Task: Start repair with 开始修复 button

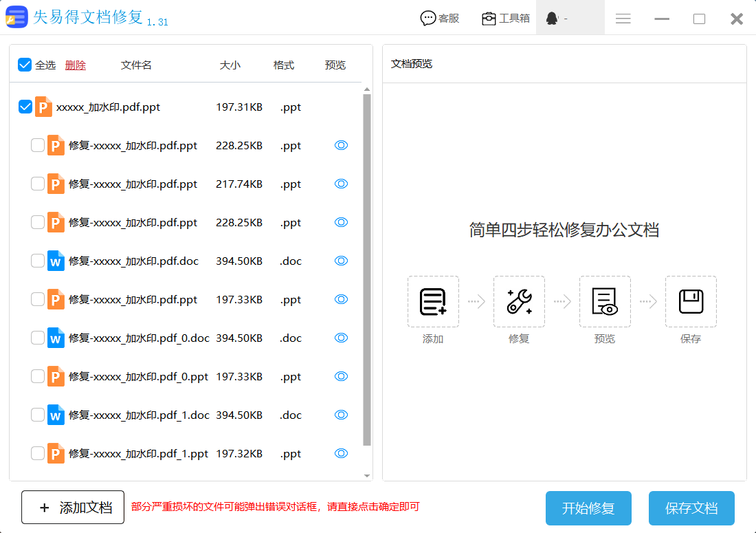Action: 588,508
